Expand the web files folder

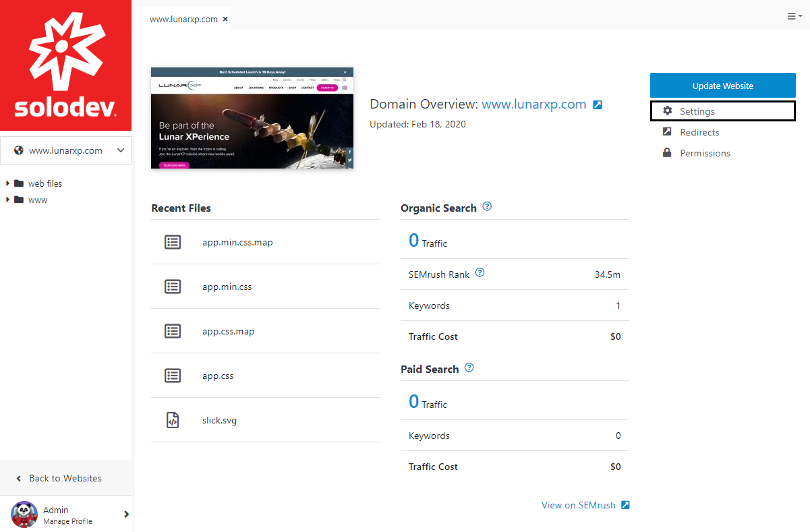point(8,183)
